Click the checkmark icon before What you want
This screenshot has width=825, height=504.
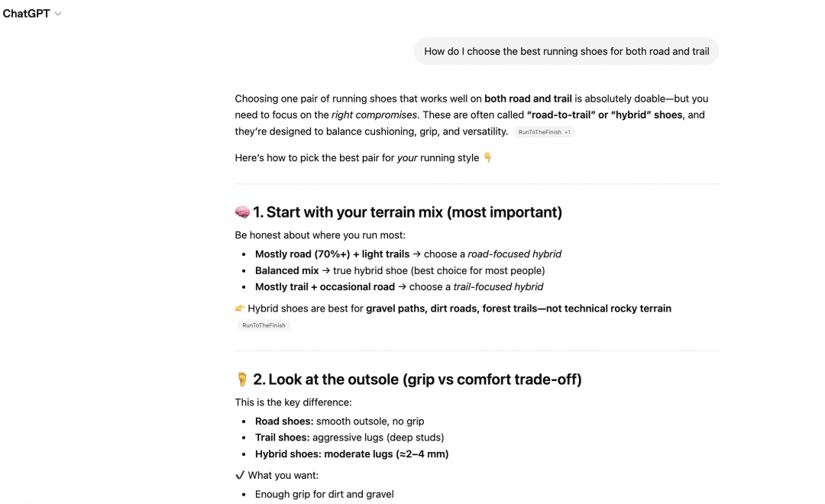pos(240,475)
